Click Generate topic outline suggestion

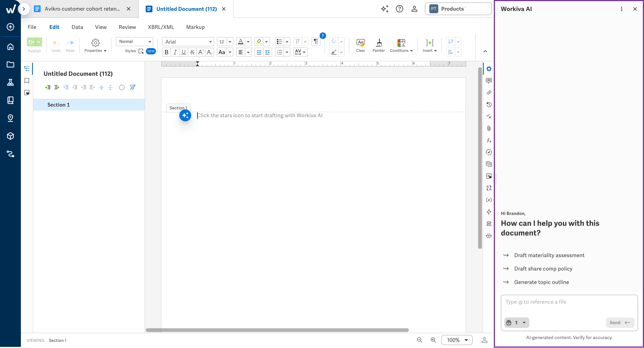(541, 282)
